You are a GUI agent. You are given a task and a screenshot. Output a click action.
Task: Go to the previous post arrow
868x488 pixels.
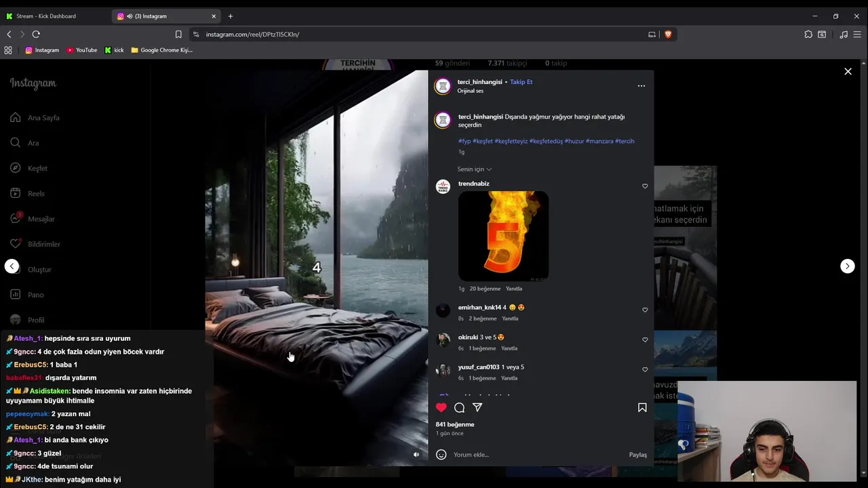pyautogui.click(x=12, y=266)
